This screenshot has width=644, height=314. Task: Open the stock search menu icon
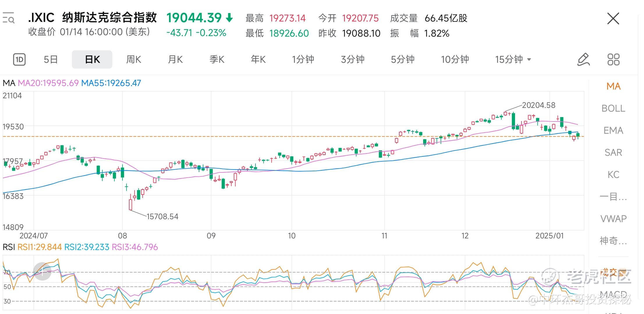[8, 18]
